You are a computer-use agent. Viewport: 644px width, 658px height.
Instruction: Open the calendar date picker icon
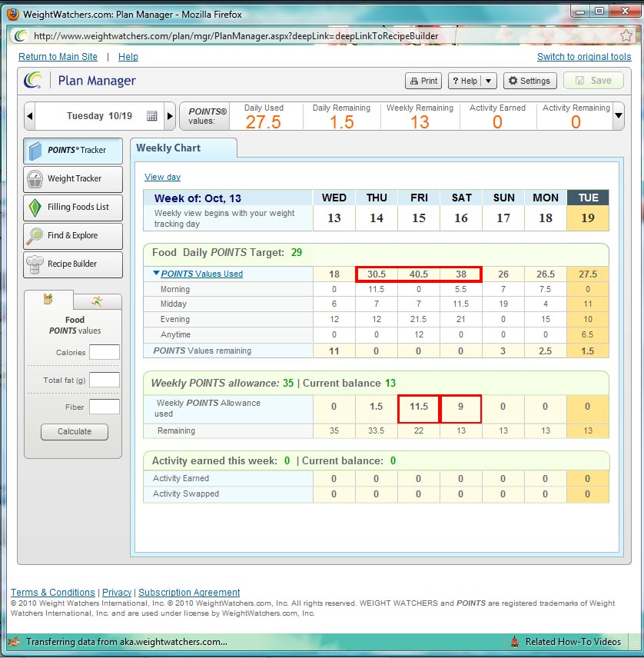pos(152,116)
